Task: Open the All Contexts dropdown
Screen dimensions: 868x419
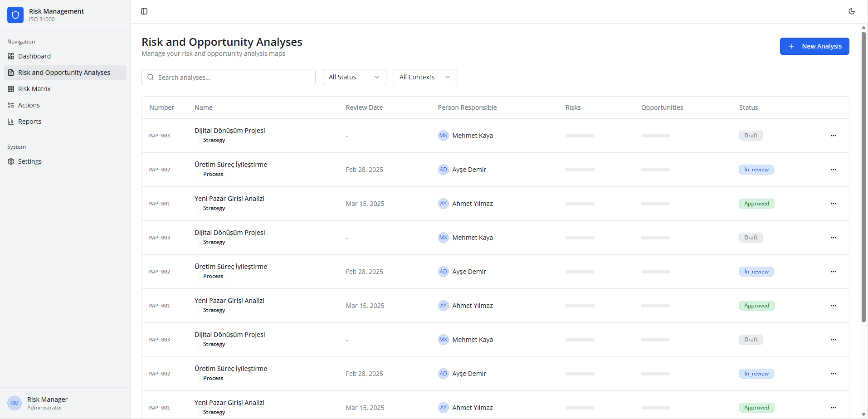Action: [424, 77]
